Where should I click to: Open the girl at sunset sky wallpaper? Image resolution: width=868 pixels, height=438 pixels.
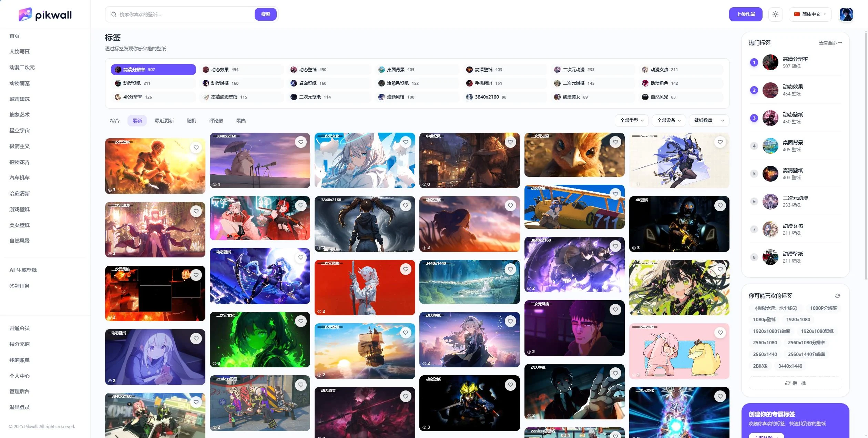pyautogui.click(x=469, y=224)
